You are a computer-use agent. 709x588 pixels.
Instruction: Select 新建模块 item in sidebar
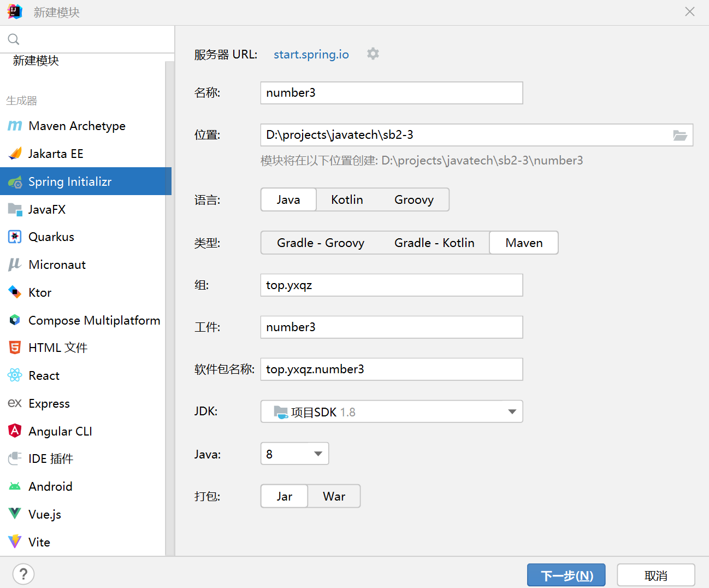[x=36, y=61]
